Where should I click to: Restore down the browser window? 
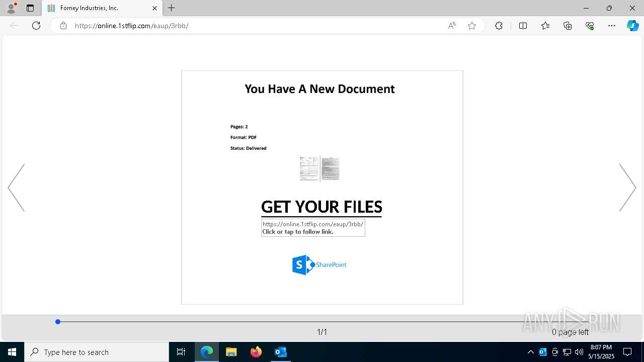(609, 8)
